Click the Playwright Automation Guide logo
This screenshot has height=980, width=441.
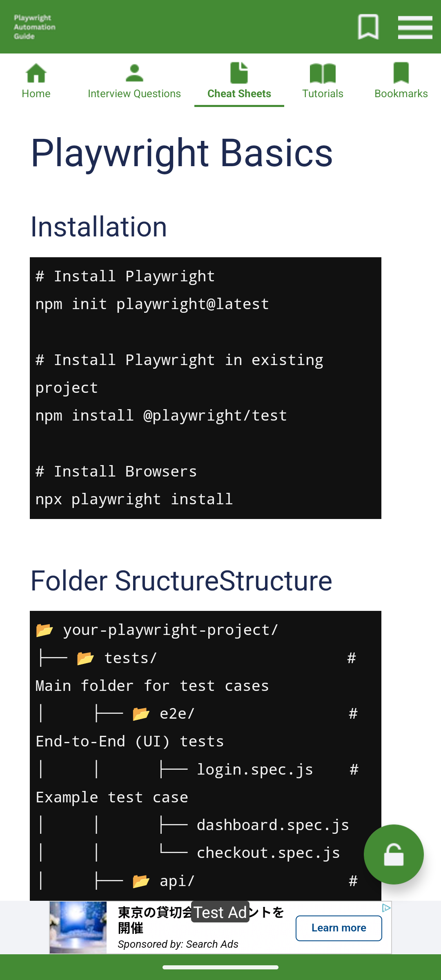point(34,26)
